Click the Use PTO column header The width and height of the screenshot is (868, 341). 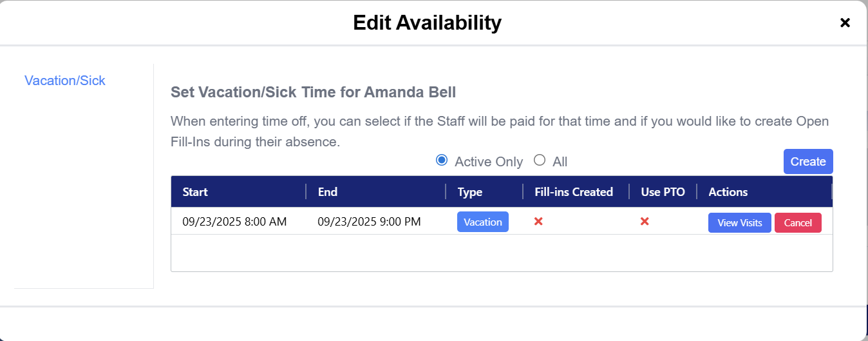(x=663, y=191)
